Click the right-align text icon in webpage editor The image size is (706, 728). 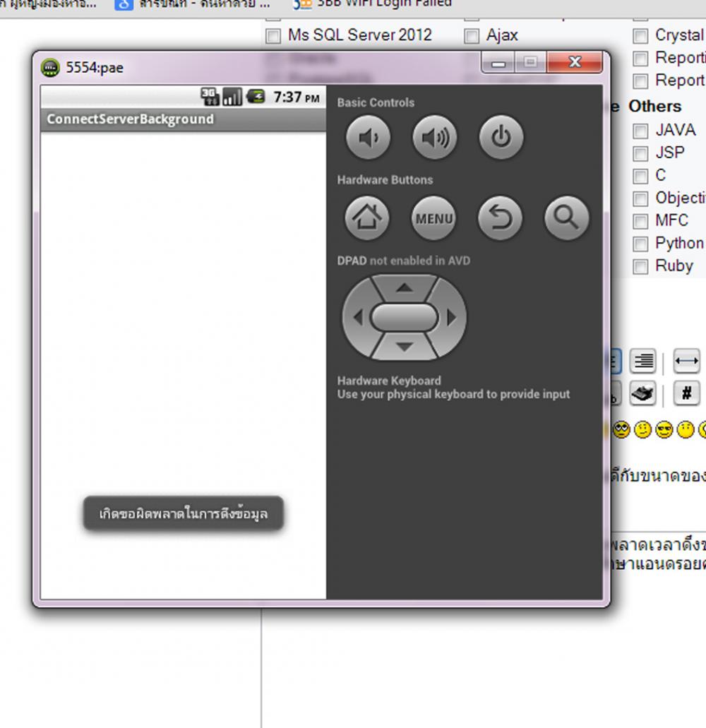[x=643, y=361]
